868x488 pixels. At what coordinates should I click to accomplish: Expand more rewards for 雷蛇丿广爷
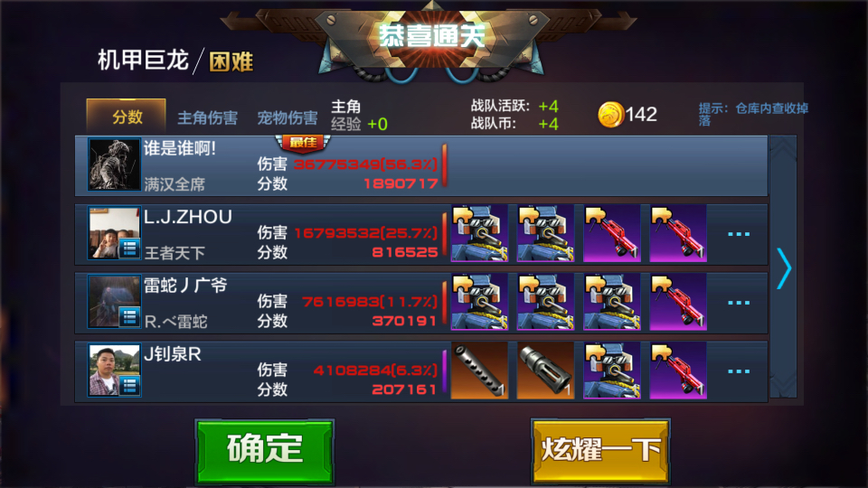(739, 303)
